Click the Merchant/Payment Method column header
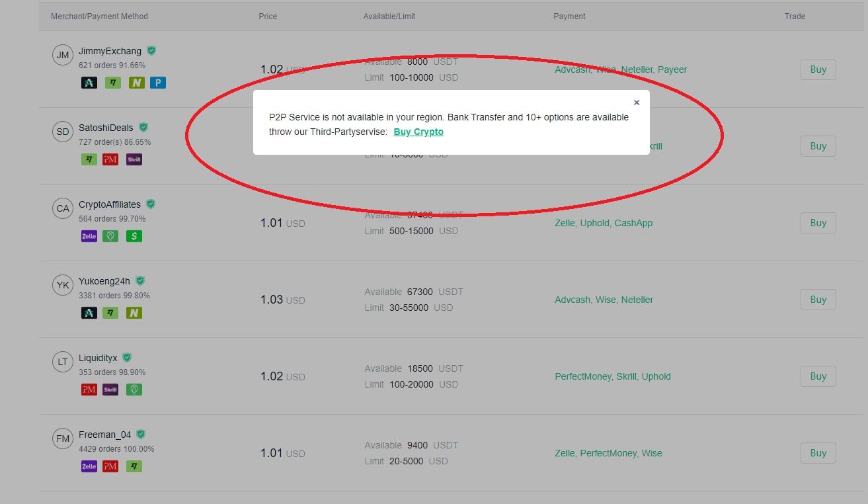This screenshot has height=504, width=868. pos(99,17)
